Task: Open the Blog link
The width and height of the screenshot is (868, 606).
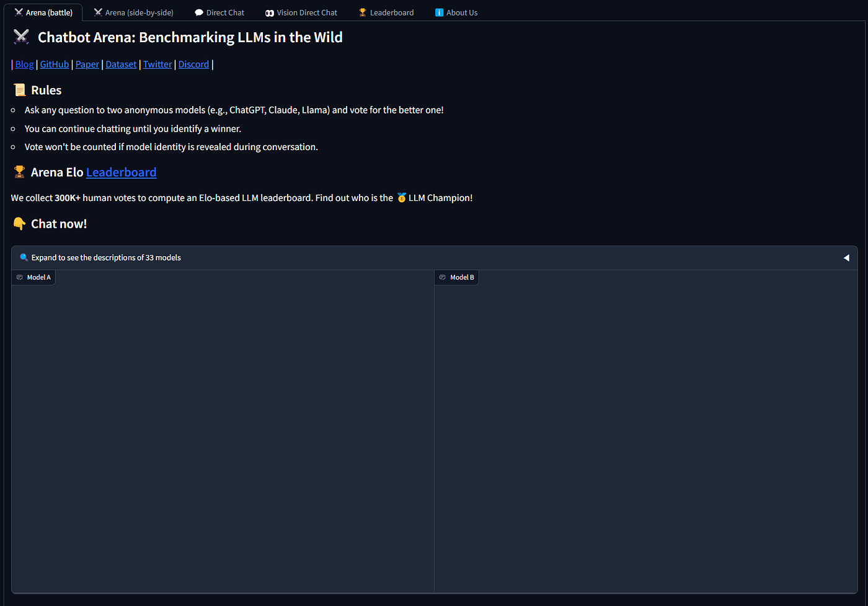Action: point(24,64)
